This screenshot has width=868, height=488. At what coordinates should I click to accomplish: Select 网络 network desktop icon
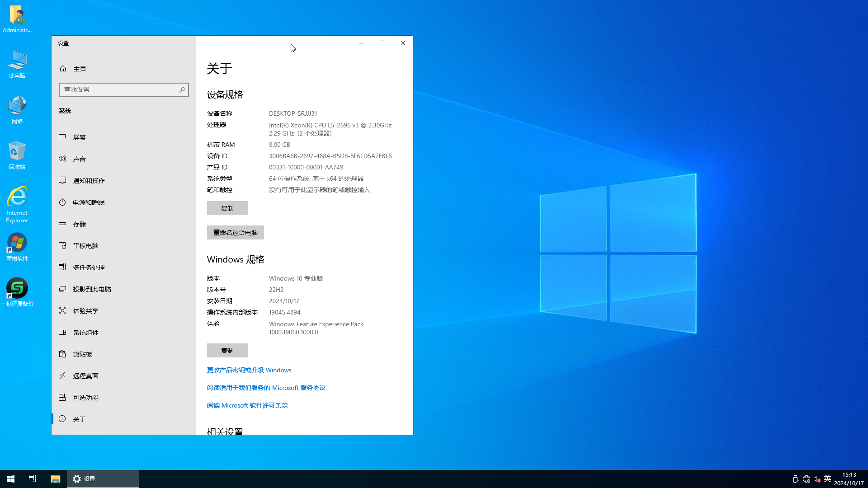tap(17, 110)
